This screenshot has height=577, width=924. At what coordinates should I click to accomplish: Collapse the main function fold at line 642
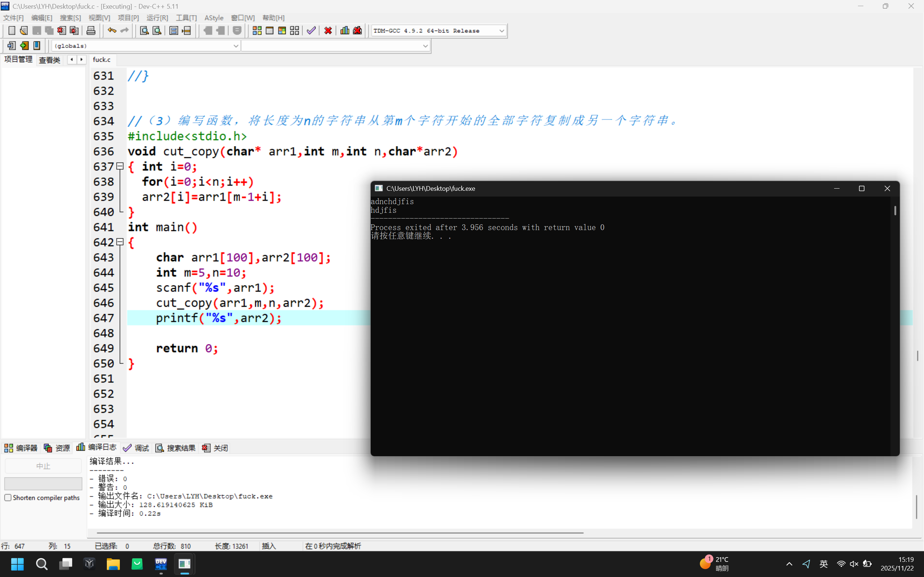tap(119, 242)
